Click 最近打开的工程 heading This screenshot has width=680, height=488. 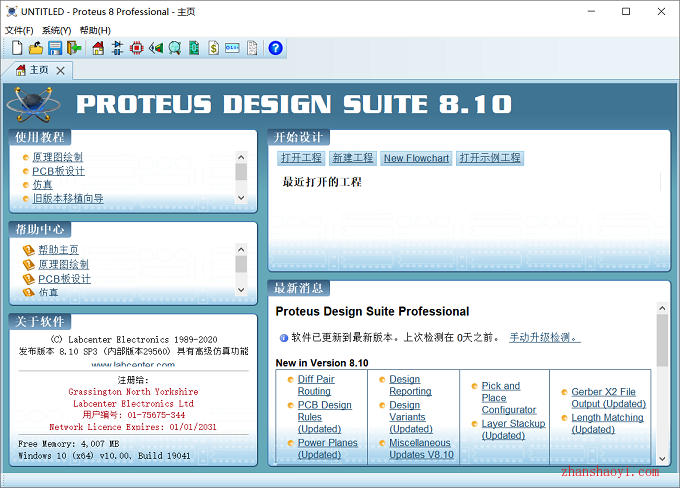coord(322,182)
